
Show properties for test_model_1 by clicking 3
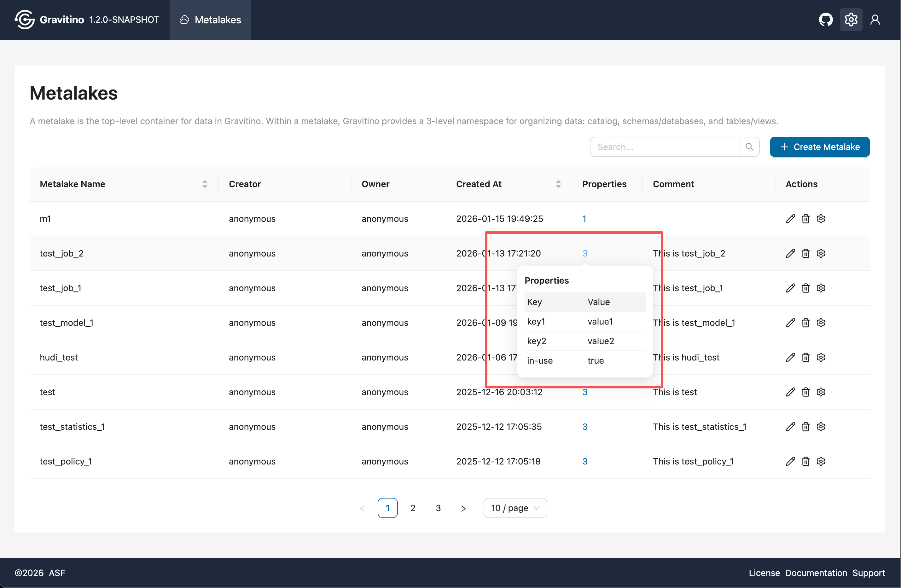tap(585, 323)
